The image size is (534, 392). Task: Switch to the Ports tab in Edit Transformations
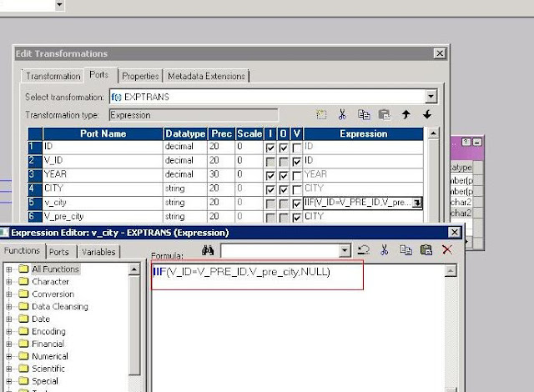coord(99,74)
